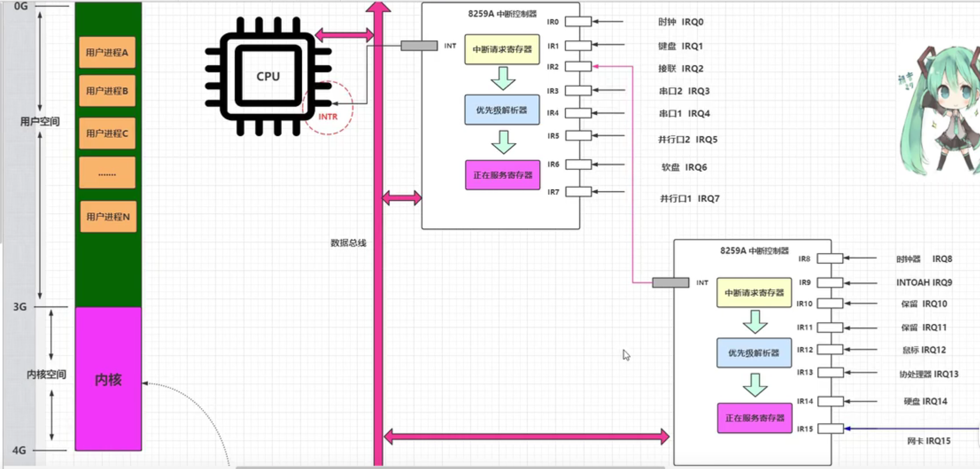Select 优先级解析器 in the IR0–IR7 controller
The height and width of the screenshot is (469, 980).
(x=502, y=110)
